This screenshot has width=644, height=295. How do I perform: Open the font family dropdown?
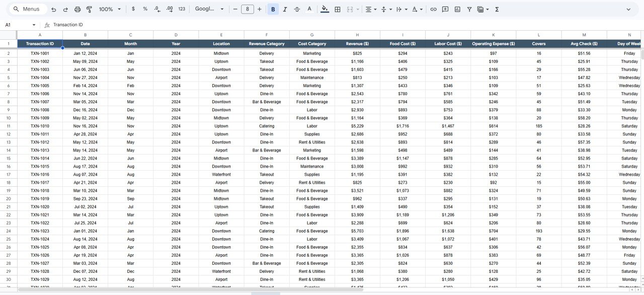(208, 9)
